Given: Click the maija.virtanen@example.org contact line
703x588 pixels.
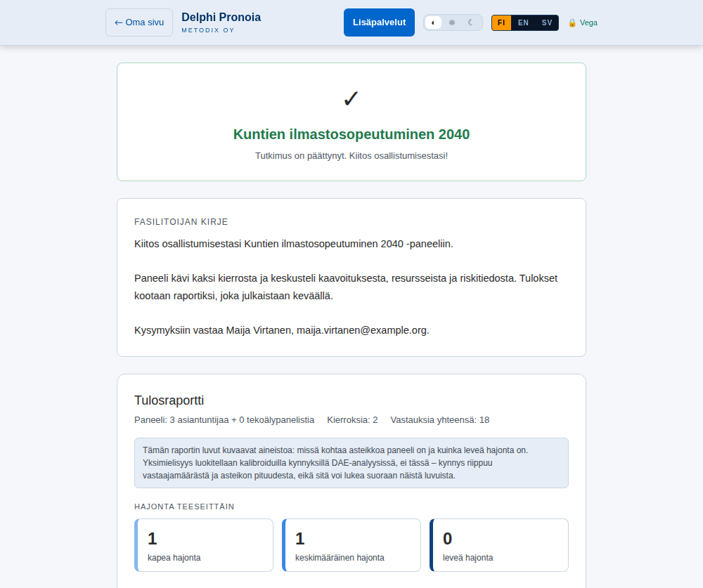Looking at the screenshot, I should pyautogui.click(x=282, y=330).
